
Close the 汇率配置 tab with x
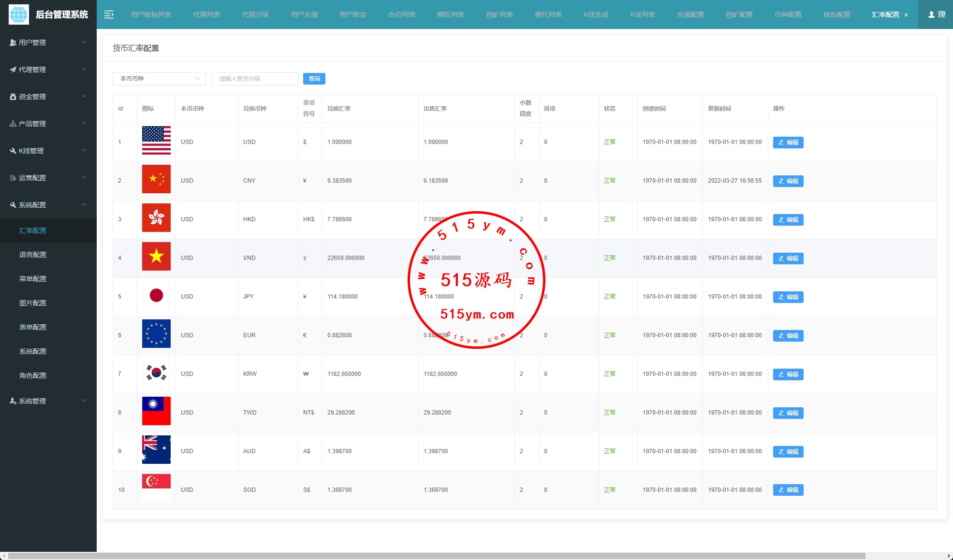click(906, 15)
